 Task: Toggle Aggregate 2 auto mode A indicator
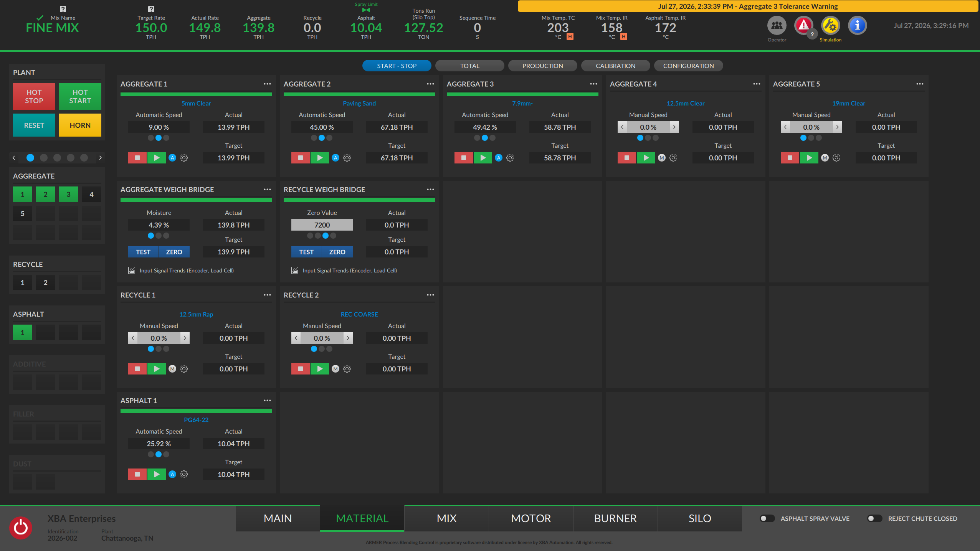[335, 158]
